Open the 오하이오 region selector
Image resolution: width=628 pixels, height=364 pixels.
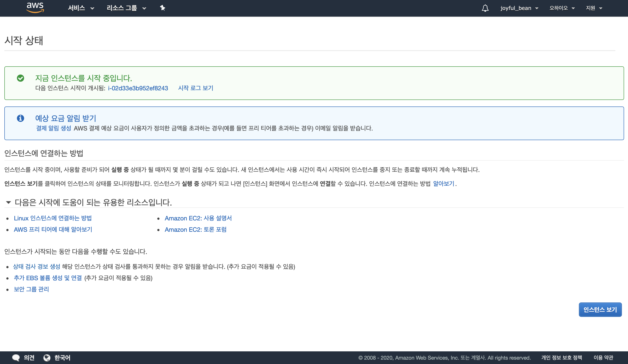(562, 8)
